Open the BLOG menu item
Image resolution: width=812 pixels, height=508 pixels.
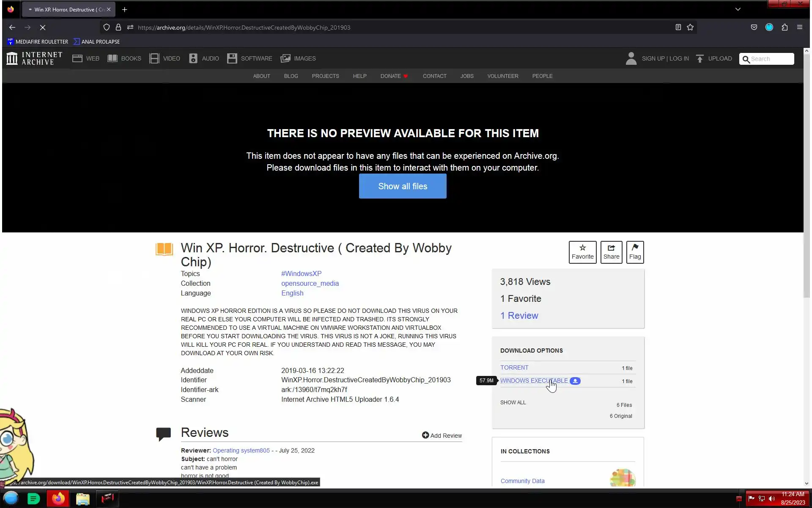(291, 76)
